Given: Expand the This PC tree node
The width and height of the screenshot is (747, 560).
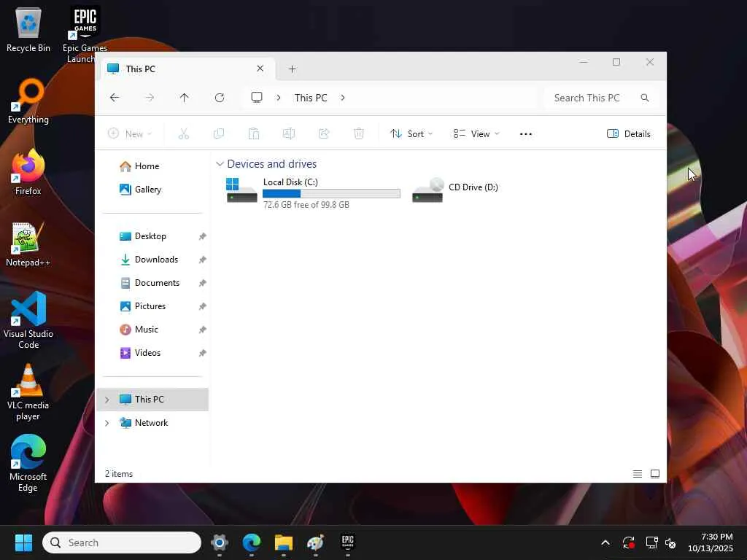Looking at the screenshot, I should 107,400.
